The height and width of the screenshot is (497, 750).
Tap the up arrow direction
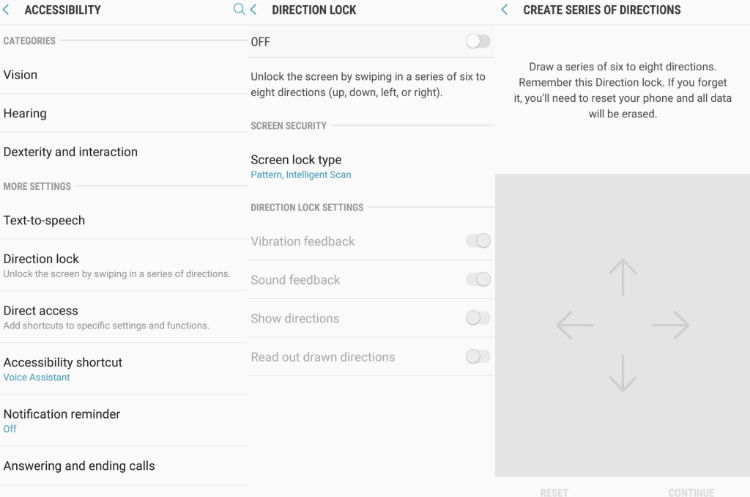click(623, 277)
